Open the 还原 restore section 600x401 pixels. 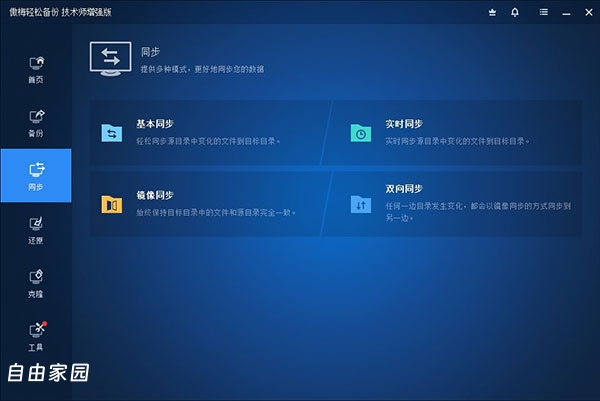pyautogui.click(x=36, y=230)
